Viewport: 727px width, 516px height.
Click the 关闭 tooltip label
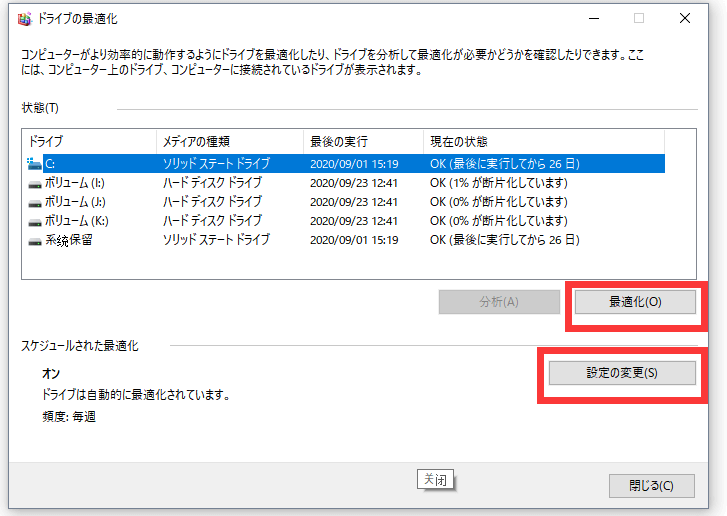(435, 479)
